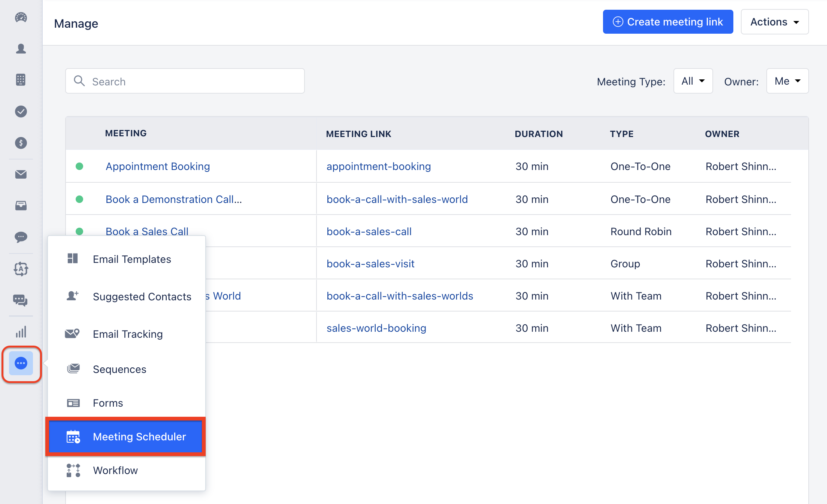The image size is (827, 504).
Task: Open the appointment-booking meeting link
Action: pos(379,166)
